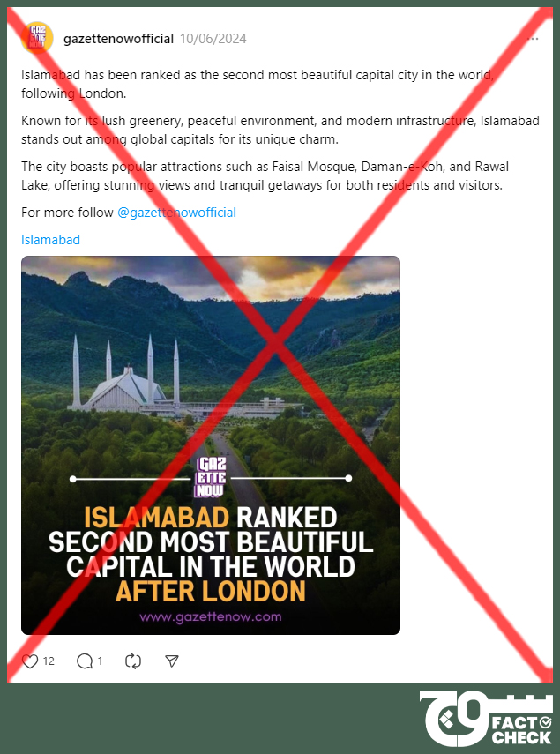View the reply count of 1
Screen dimensions: 560x754
[x=100, y=661]
